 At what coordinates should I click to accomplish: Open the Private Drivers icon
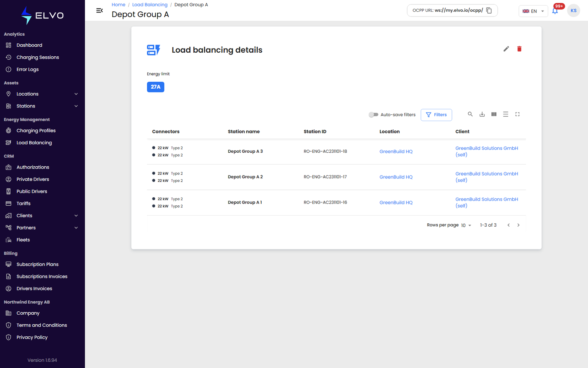(x=8, y=179)
